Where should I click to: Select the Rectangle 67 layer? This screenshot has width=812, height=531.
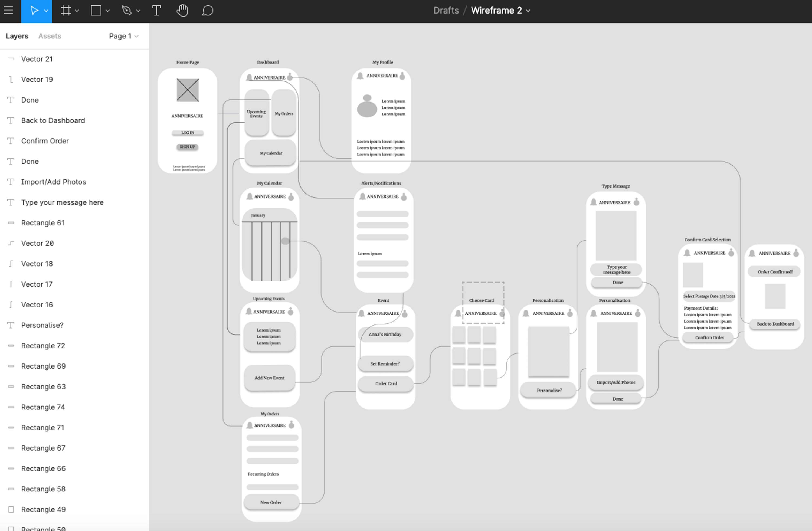(74, 448)
